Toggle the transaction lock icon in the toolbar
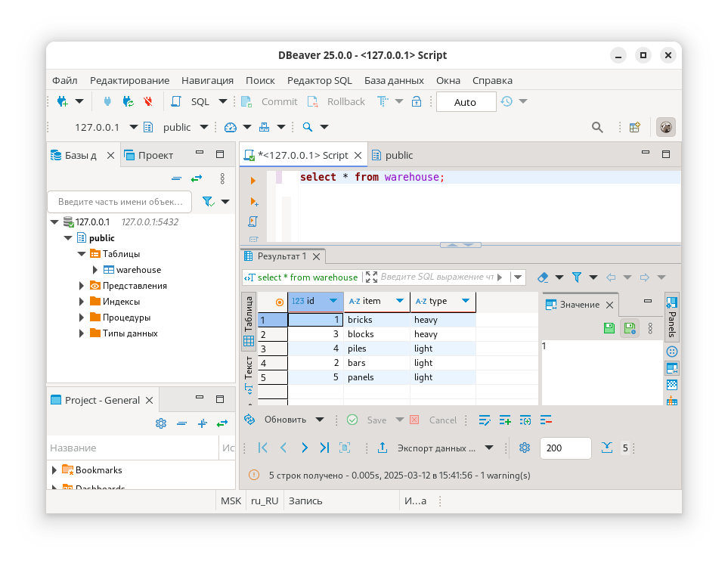 click(417, 101)
